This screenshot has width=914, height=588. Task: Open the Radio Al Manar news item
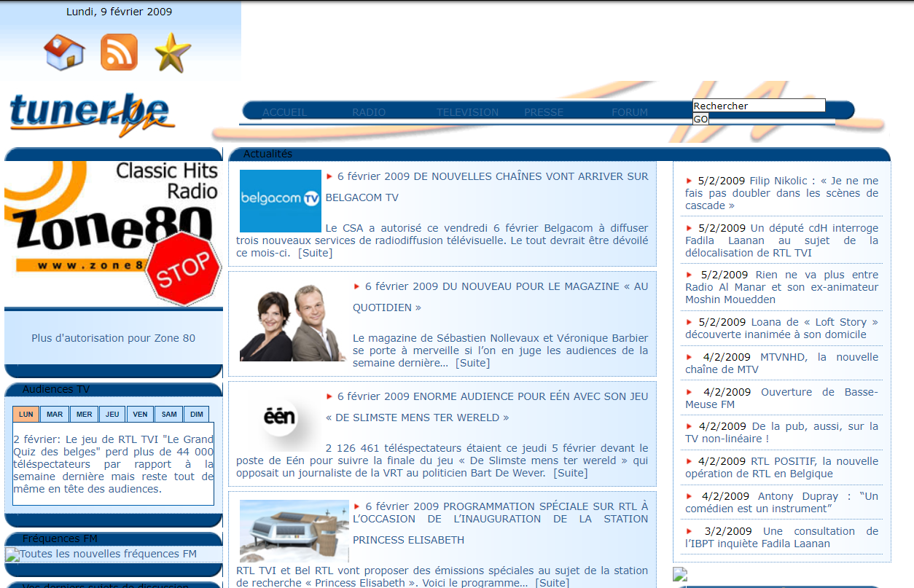coord(782,287)
